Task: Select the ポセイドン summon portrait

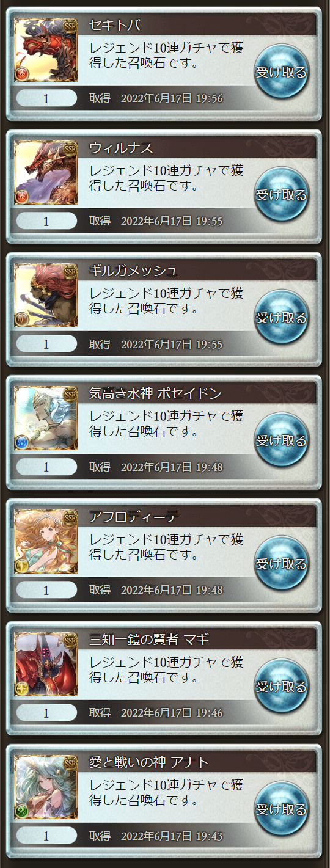Action: 46,418
